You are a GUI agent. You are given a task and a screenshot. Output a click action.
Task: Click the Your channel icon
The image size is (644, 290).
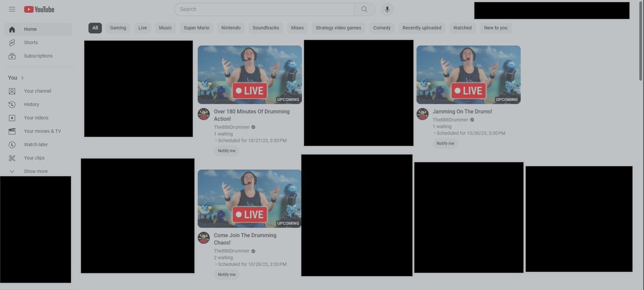(12, 91)
